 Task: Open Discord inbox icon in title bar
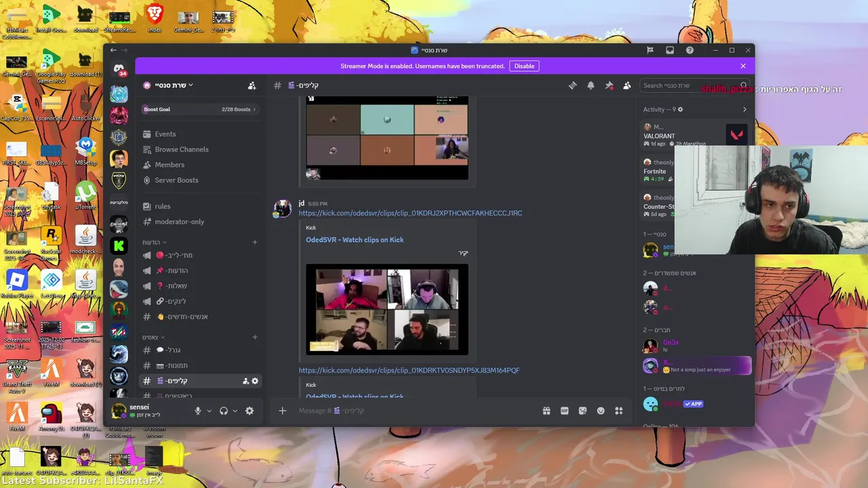pos(670,50)
